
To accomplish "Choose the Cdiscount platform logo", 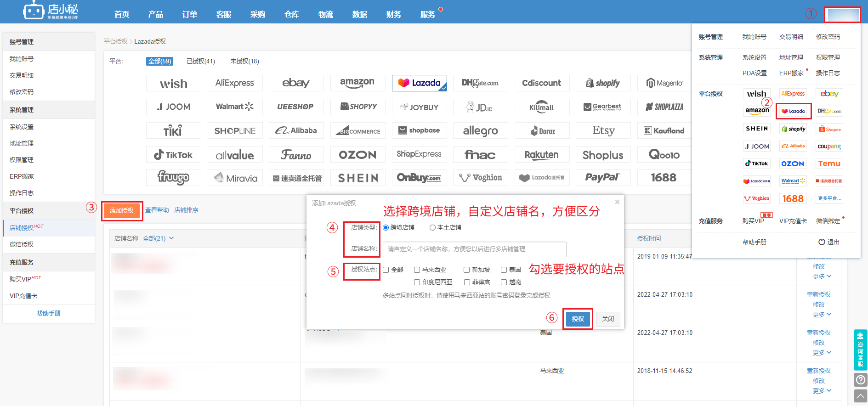I will 542,83.
